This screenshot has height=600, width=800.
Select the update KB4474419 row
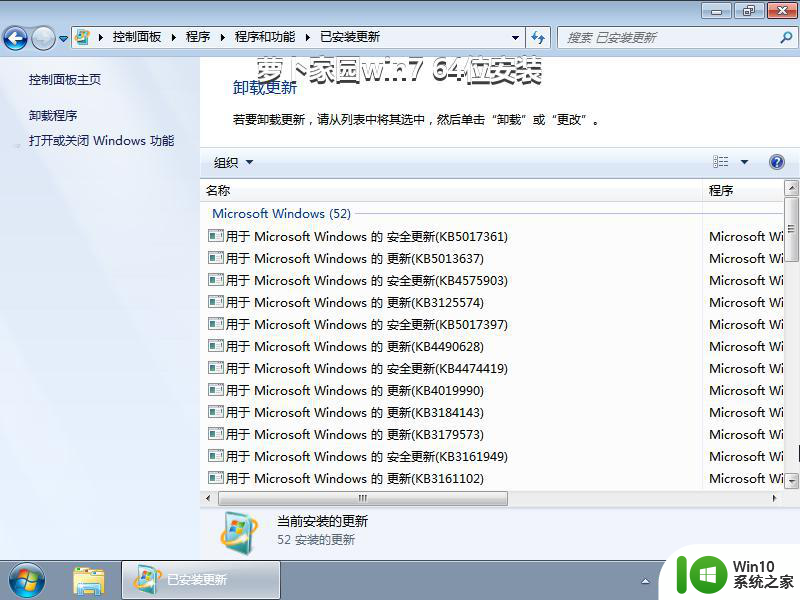click(x=366, y=369)
